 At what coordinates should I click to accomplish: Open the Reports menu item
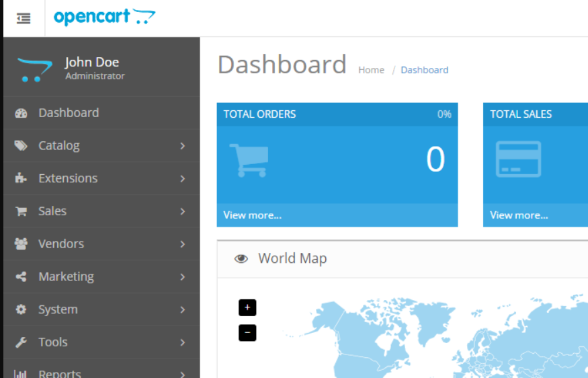tap(60, 373)
